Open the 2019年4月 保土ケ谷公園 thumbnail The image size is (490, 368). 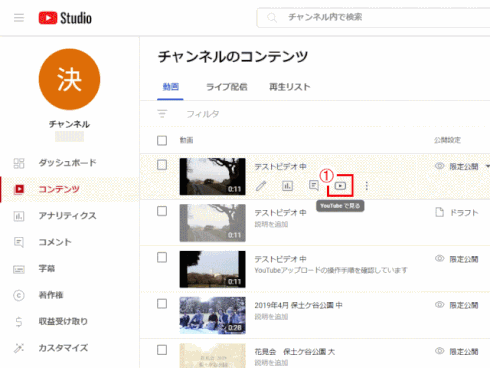pyautogui.click(x=213, y=315)
